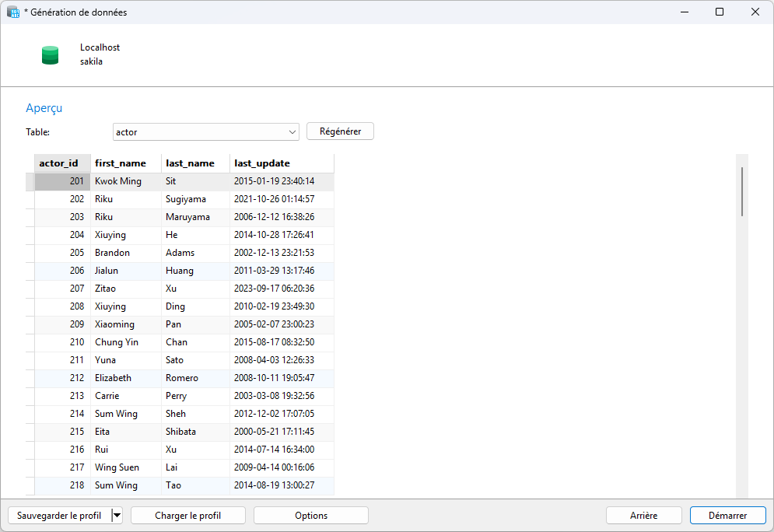Click the last_name cell 'Perry'
The width and height of the screenshot is (774, 532).
click(x=195, y=396)
